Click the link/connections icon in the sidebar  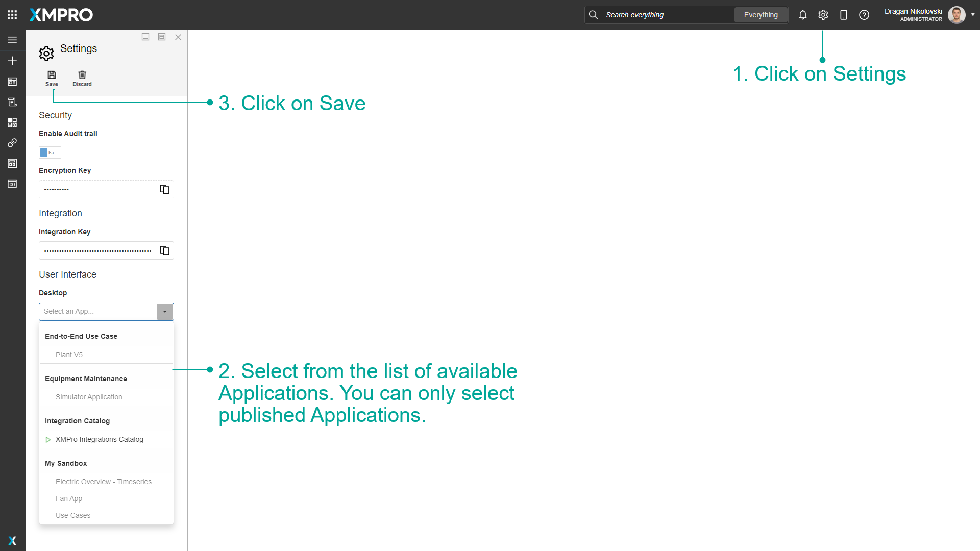12,143
